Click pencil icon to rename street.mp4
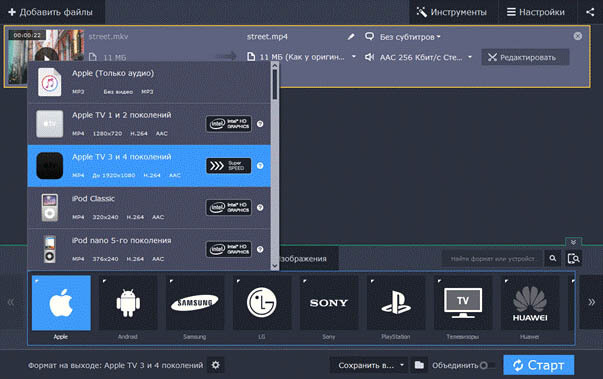Screen dimensions: 603x379 point(351,37)
